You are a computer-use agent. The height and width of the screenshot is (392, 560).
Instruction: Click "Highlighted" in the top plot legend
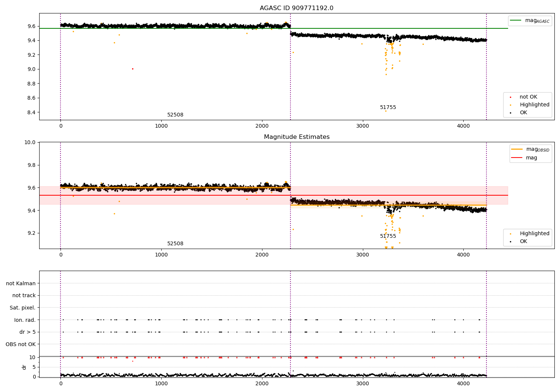pos(535,105)
